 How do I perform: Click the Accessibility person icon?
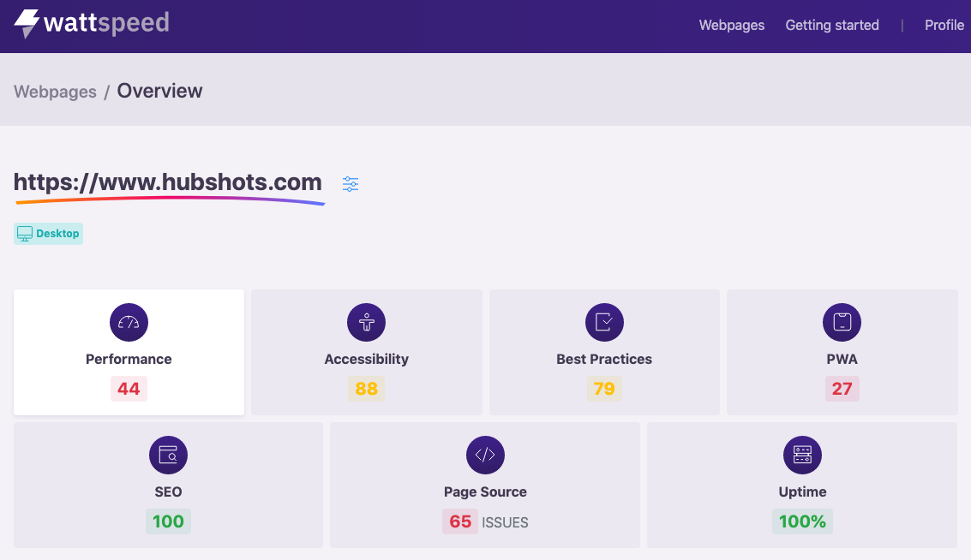[366, 322]
